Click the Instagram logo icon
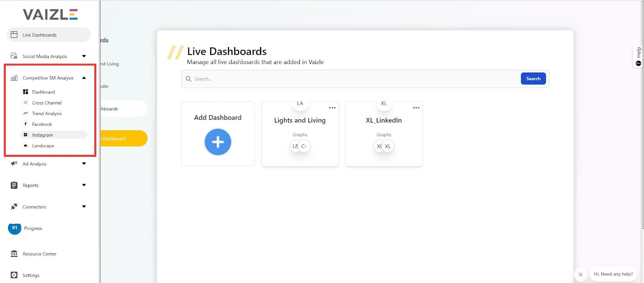This screenshot has height=283, width=644. [x=25, y=135]
